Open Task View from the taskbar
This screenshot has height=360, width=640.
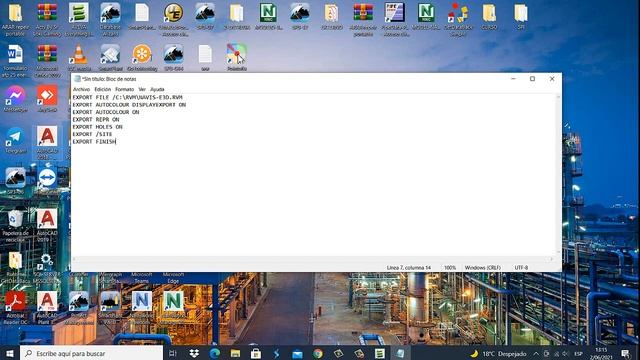(x=173, y=353)
